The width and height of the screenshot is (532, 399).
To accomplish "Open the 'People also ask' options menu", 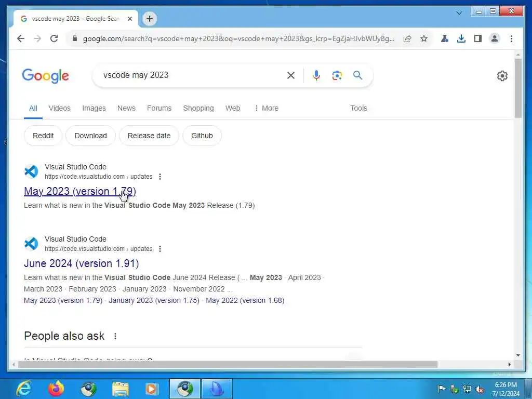I will click(x=115, y=336).
